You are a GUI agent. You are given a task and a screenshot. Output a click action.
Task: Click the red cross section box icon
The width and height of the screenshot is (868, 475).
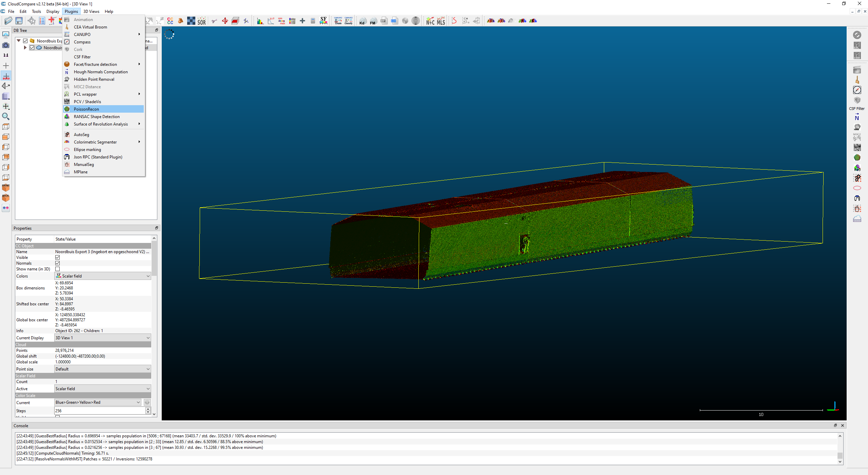tap(235, 21)
